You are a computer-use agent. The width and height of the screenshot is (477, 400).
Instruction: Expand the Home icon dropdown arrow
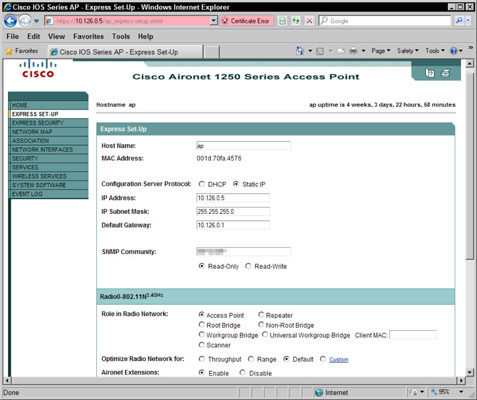click(310, 51)
